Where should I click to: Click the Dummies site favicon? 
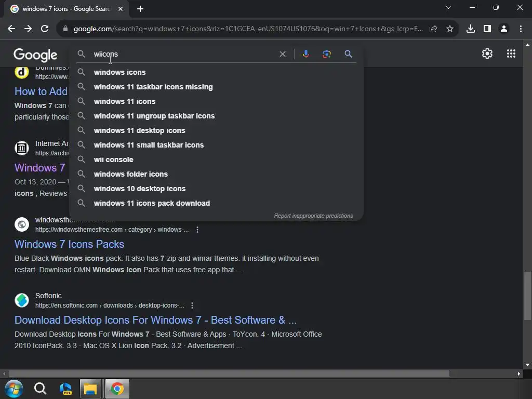(22, 72)
